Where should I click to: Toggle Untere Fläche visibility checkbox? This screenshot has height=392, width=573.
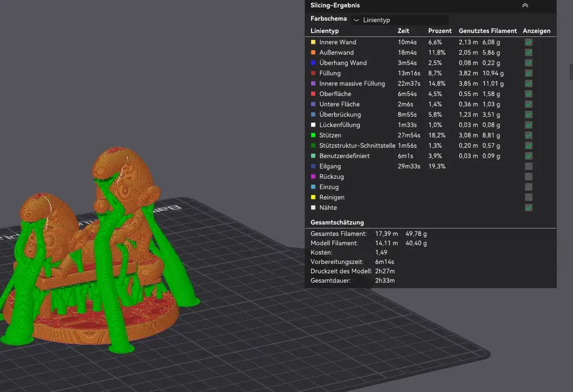point(528,104)
